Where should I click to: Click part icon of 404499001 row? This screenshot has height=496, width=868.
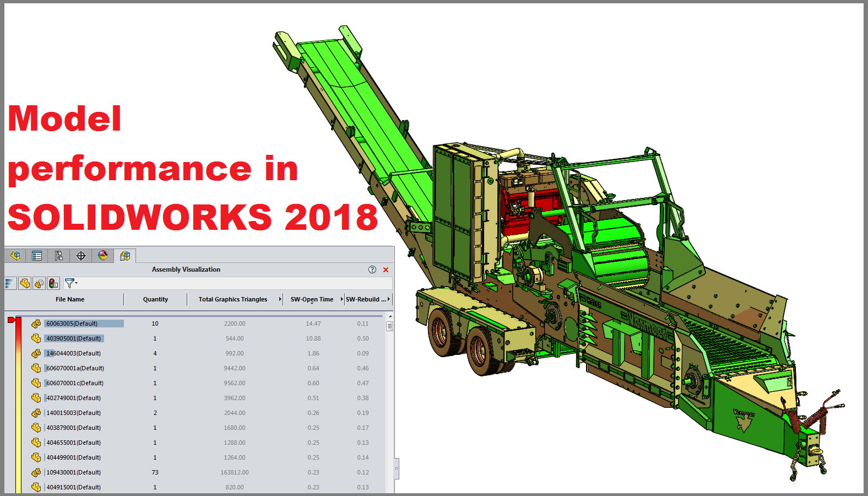pyautogui.click(x=36, y=457)
